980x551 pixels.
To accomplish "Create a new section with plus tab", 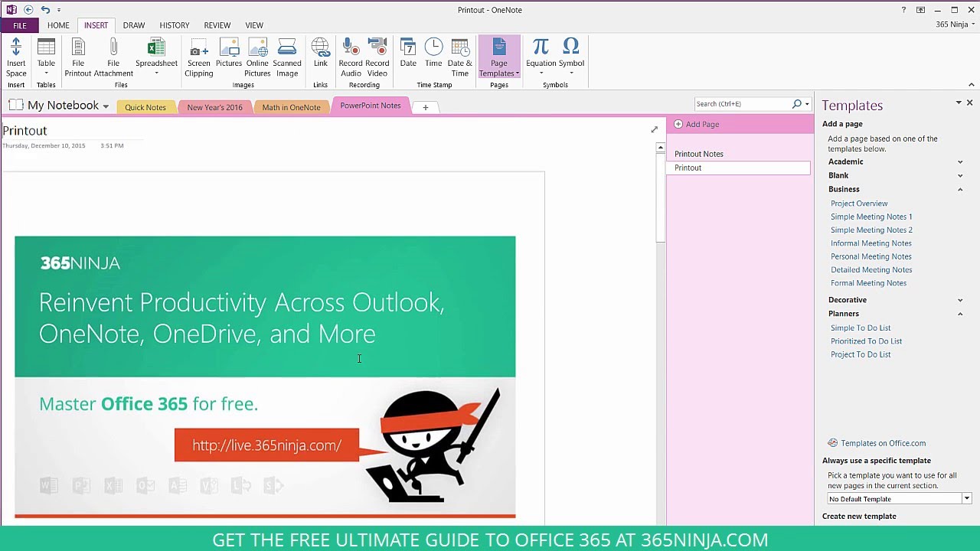I will [x=426, y=107].
